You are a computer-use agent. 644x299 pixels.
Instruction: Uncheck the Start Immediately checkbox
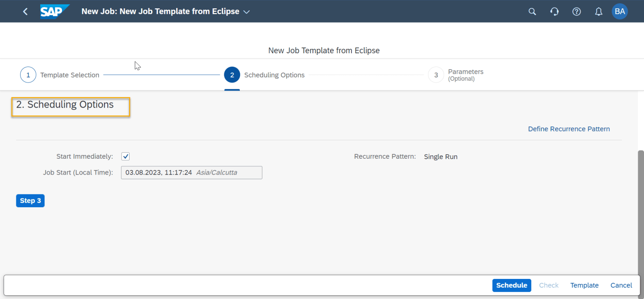click(x=125, y=156)
